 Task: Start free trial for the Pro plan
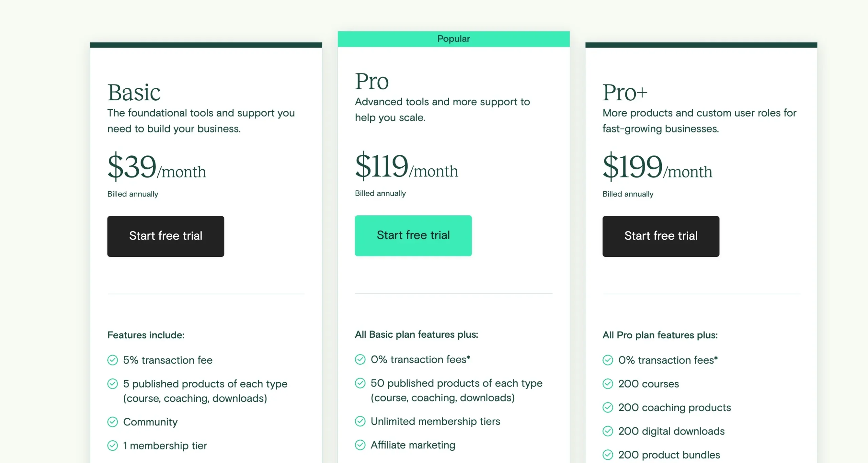click(413, 235)
